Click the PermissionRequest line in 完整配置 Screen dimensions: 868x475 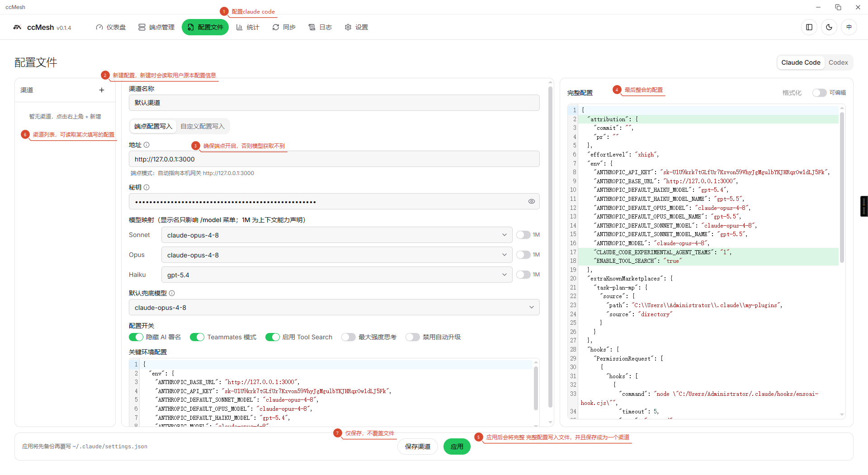[x=628, y=358]
